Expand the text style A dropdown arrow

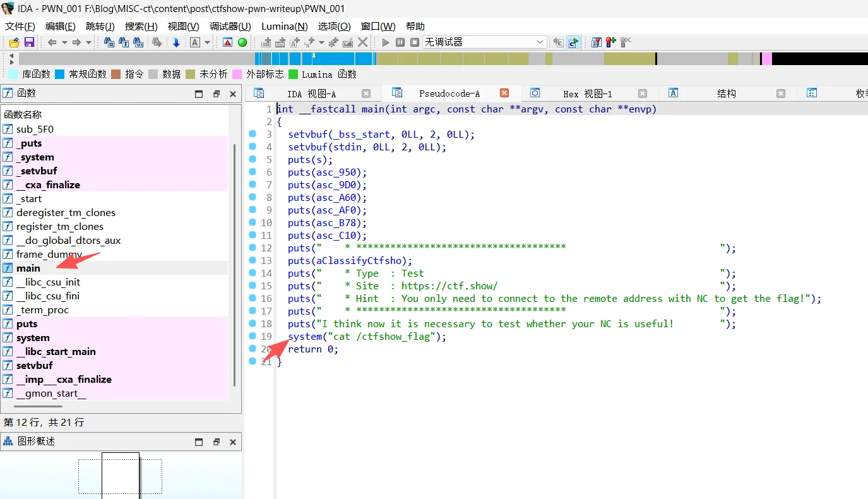tap(207, 42)
